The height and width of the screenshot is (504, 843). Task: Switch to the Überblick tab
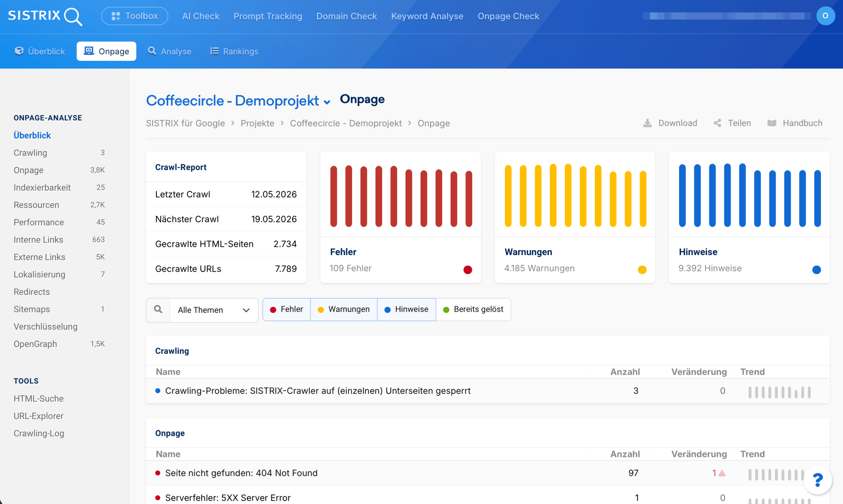(40, 51)
